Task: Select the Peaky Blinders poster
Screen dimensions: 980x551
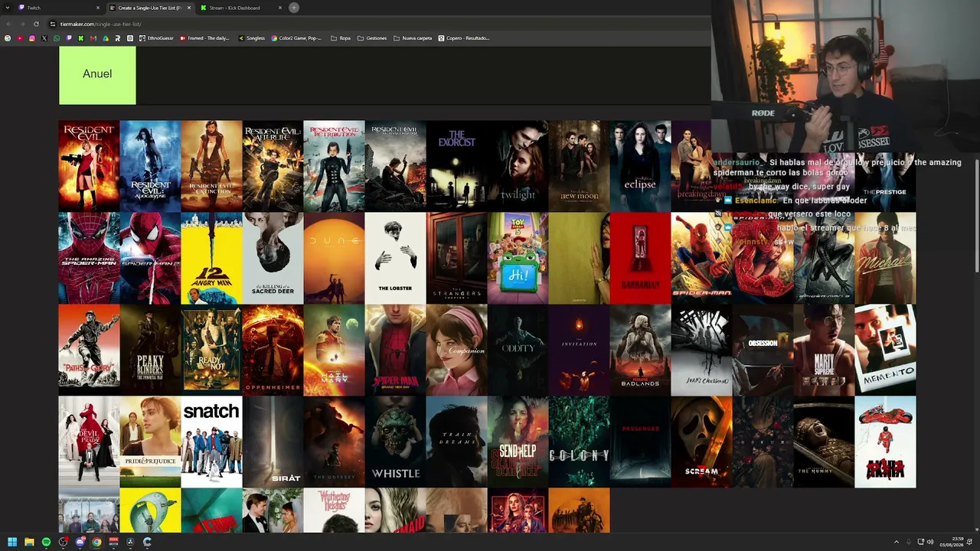Action: point(150,350)
